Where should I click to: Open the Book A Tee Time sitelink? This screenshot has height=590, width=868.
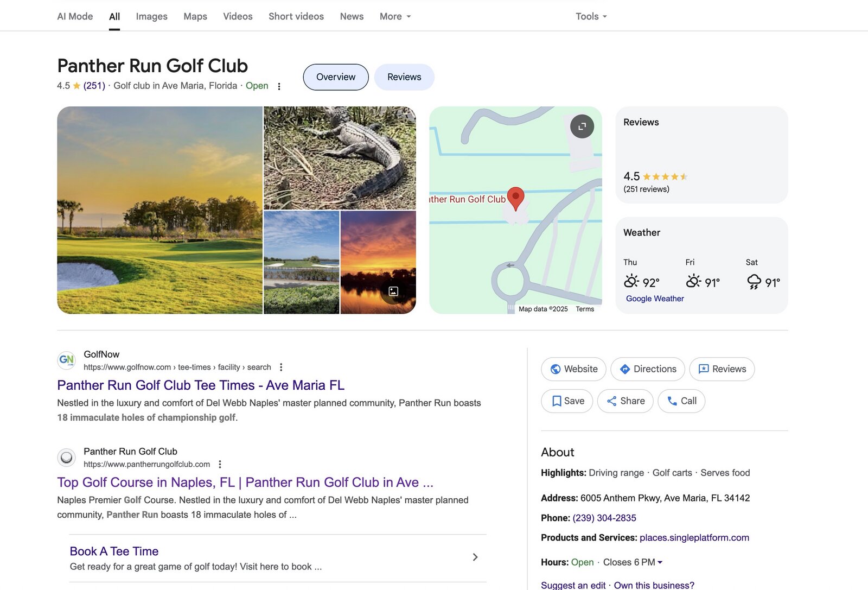click(114, 551)
